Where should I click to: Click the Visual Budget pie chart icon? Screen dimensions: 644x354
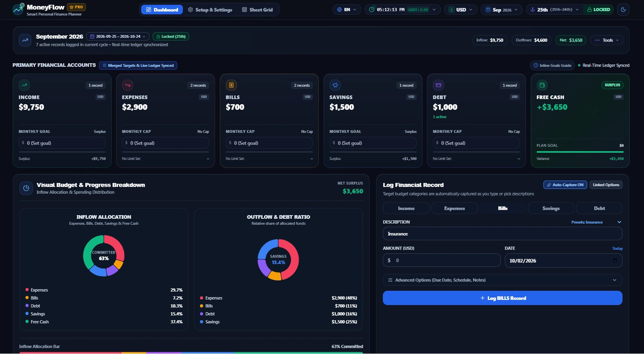point(26,188)
